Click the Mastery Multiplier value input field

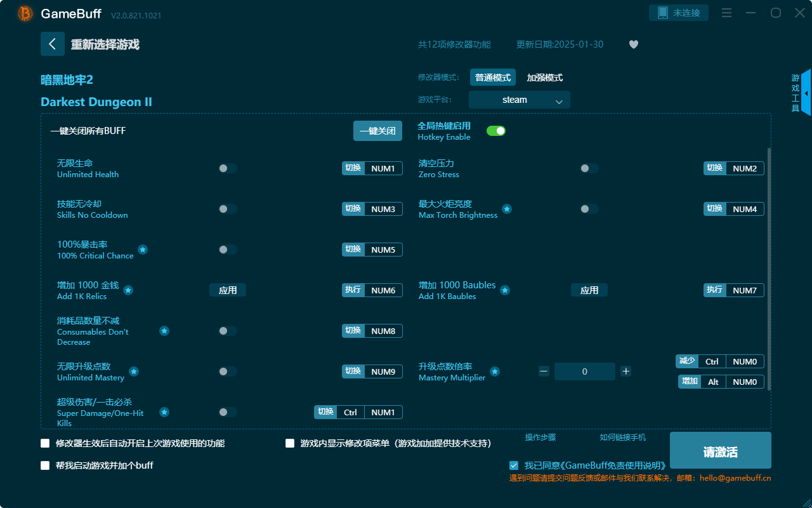pos(584,371)
